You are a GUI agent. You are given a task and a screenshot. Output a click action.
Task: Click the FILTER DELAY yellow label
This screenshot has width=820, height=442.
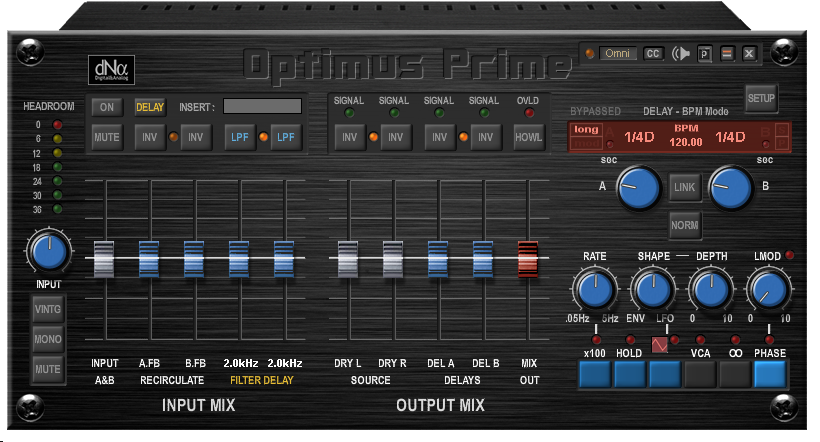(261, 380)
